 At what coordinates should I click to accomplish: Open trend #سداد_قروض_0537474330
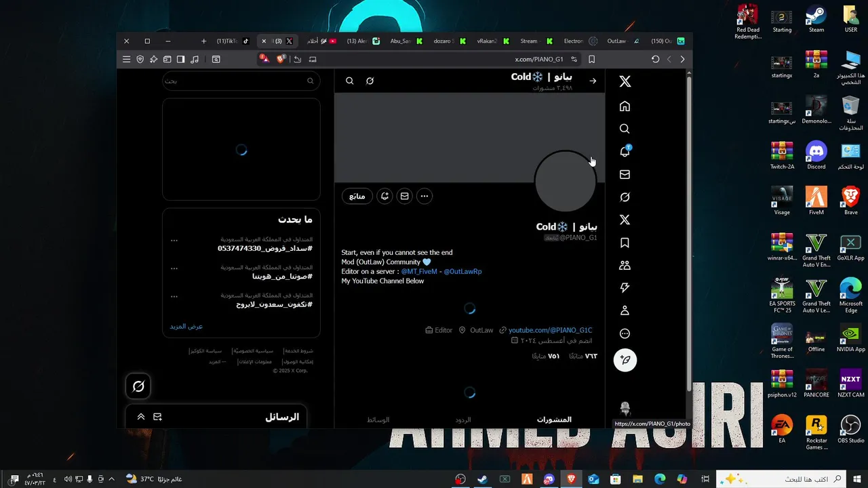tap(264, 249)
